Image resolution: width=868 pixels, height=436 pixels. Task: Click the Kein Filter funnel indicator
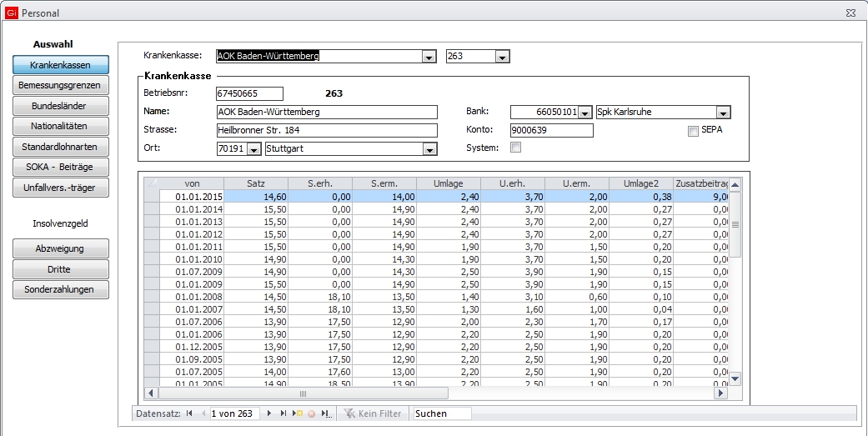pyautogui.click(x=372, y=413)
